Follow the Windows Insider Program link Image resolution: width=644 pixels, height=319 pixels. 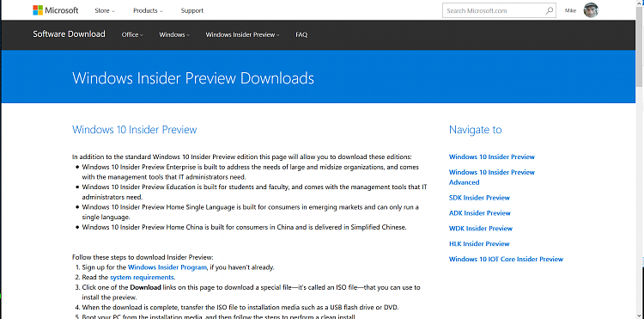(167, 267)
